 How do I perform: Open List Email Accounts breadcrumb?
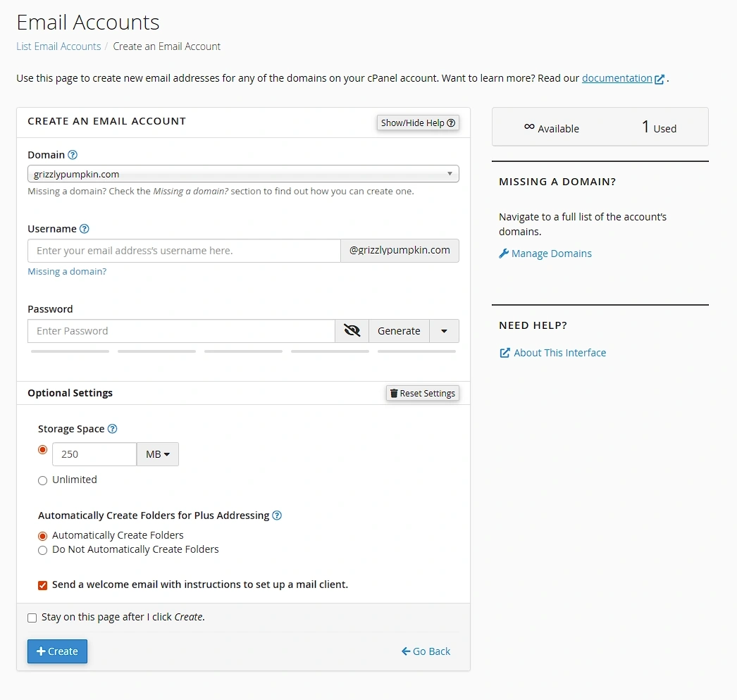coord(58,46)
